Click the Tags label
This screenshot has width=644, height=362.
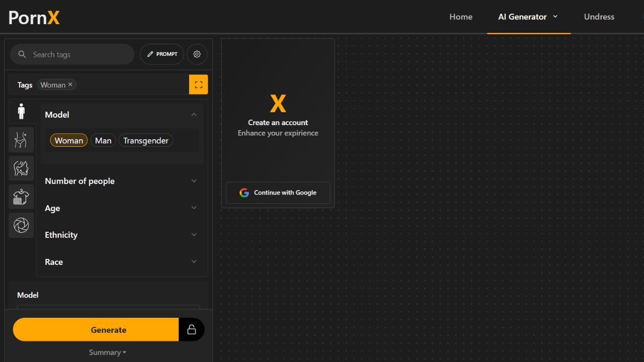pyautogui.click(x=25, y=85)
